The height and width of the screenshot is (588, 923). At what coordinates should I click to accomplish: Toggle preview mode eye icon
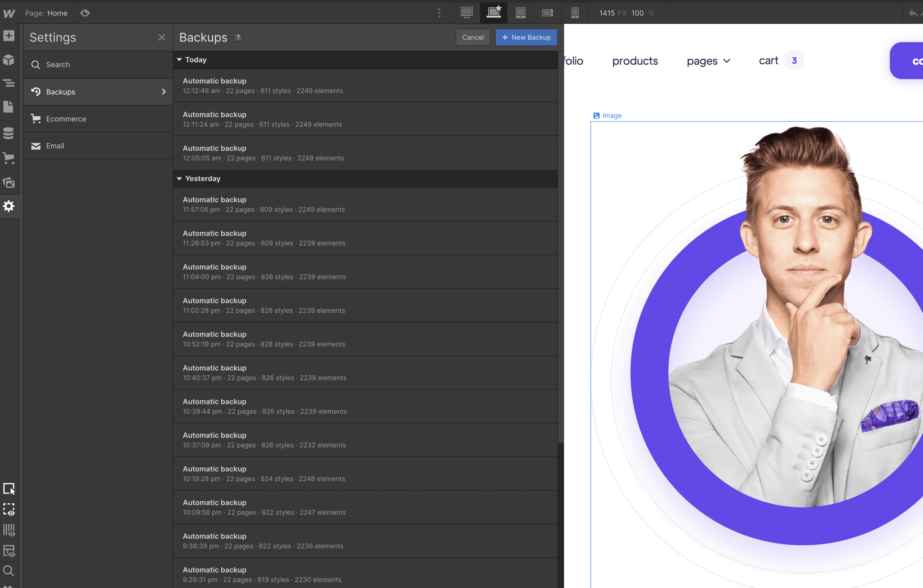85,13
